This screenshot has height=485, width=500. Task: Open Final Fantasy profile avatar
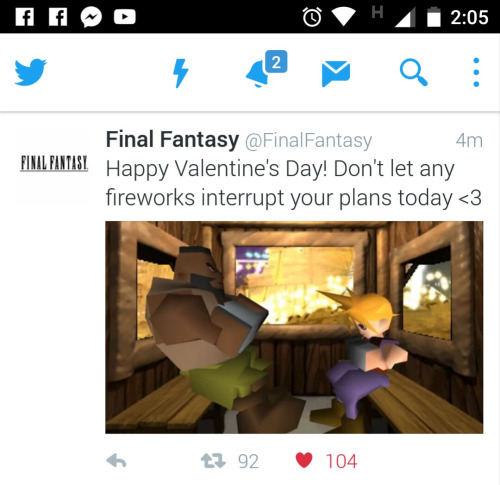(x=54, y=166)
